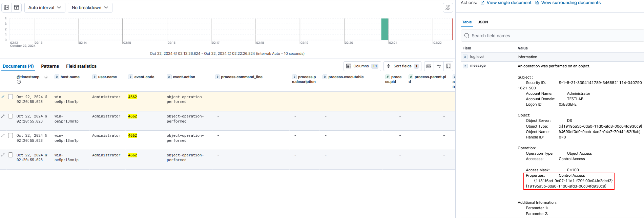This screenshot has height=218, width=644.
Task: Enter fullscreen mode for the documents grid
Action: [x=449, y=66]
